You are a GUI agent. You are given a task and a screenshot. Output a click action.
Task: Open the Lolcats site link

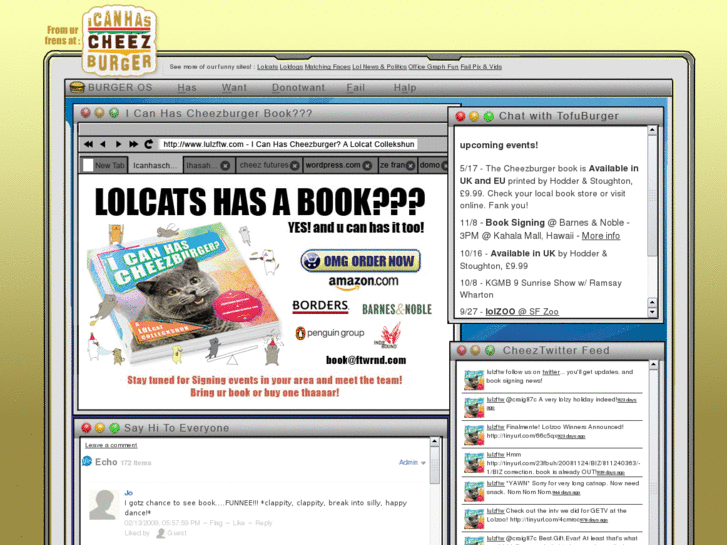[268, 67]
